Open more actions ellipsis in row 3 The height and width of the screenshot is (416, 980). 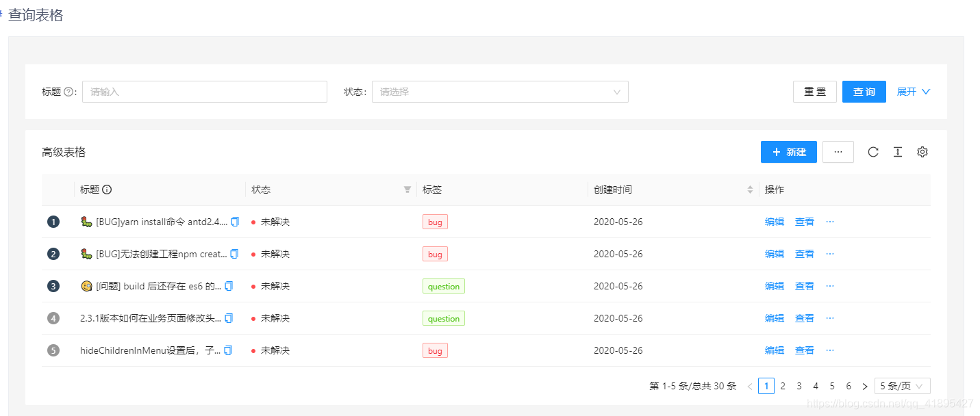click(830, 286)
